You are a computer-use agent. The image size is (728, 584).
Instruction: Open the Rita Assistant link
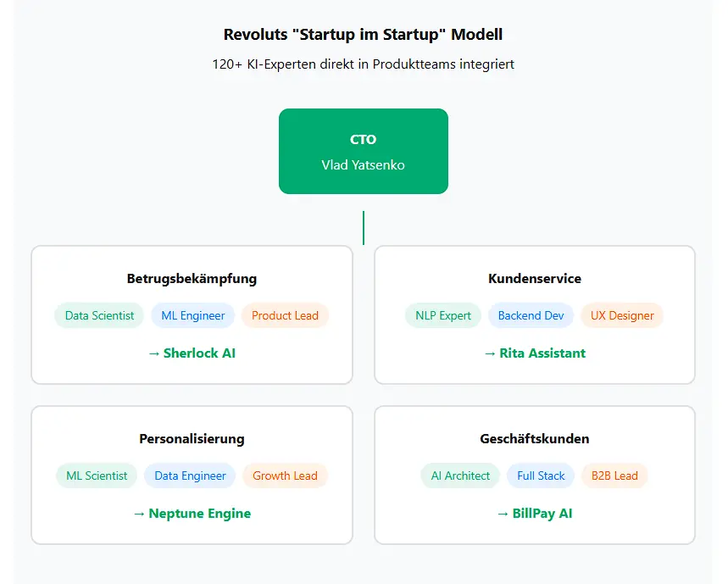535,353
